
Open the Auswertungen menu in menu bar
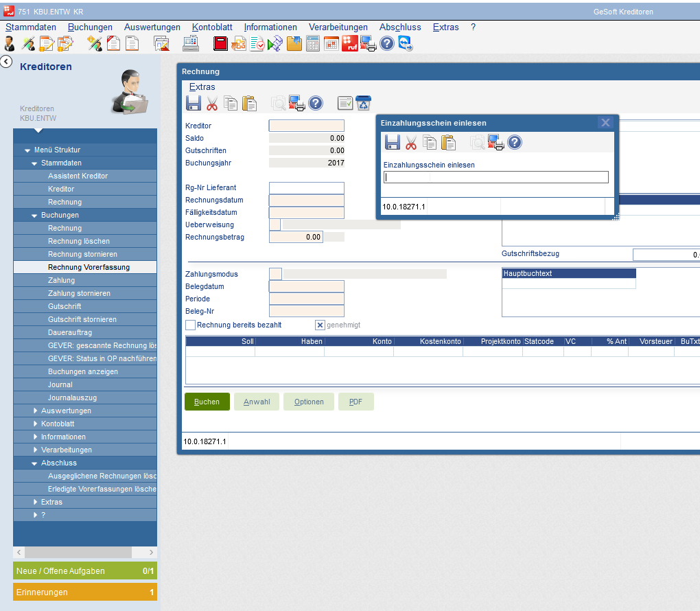(152, 27)
